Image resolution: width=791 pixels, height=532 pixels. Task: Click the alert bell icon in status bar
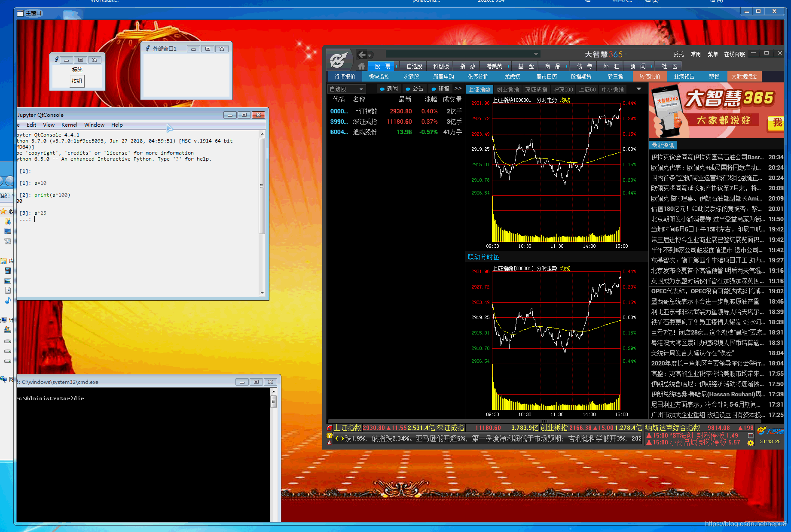point(330,442)
